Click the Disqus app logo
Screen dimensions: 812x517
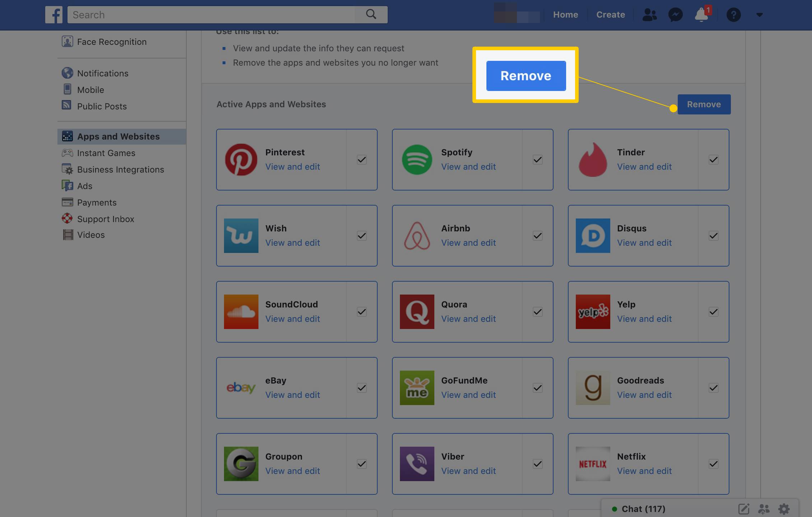pyautogui.click(x=593, y=236)
